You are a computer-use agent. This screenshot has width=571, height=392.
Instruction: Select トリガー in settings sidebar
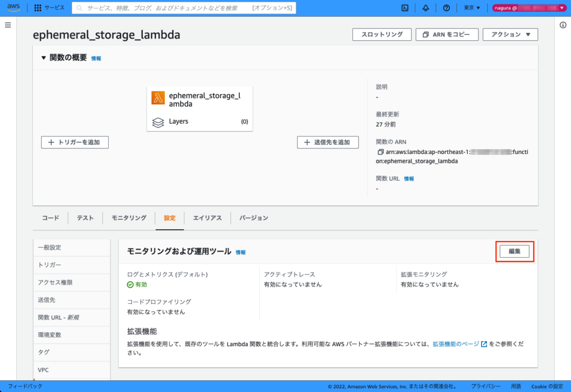coord(72,265)
